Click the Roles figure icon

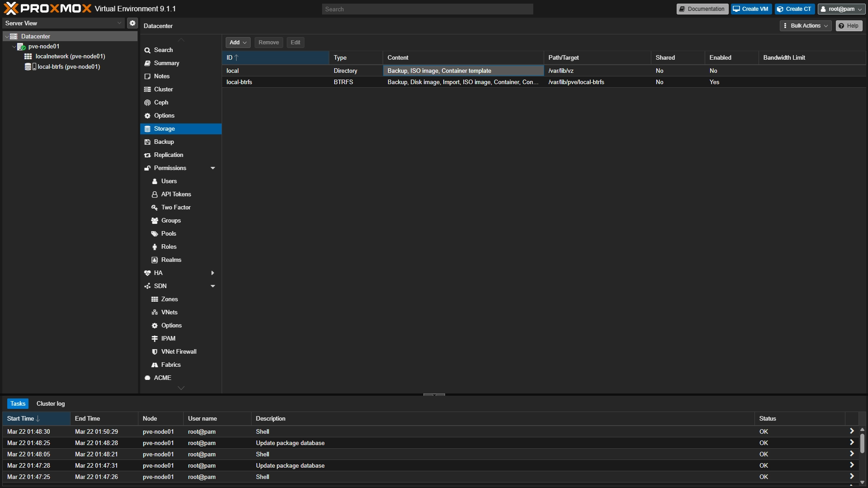(155, 247)
